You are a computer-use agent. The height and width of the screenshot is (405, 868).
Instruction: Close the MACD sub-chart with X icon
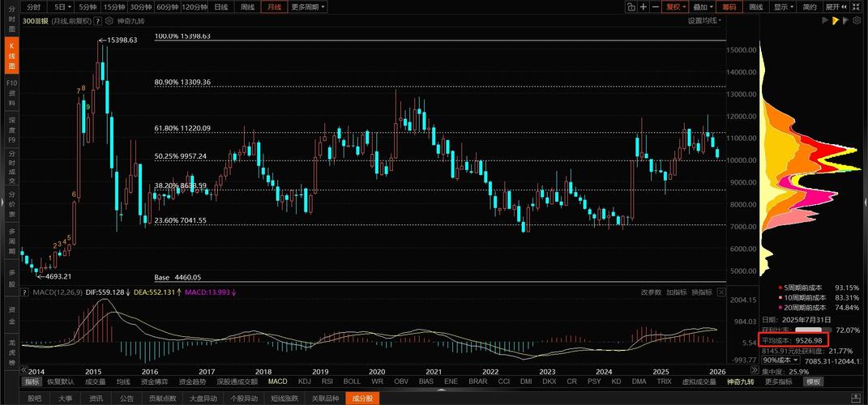[x=720, y=292]
